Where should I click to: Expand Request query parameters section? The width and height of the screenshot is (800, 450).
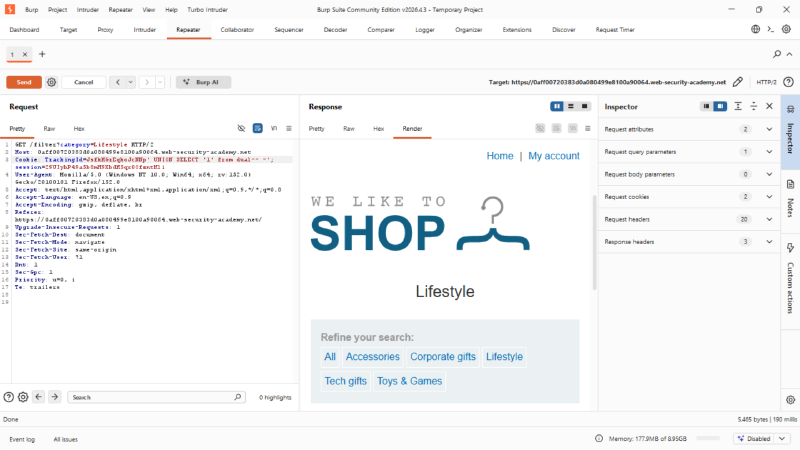(x=688, y=152)
